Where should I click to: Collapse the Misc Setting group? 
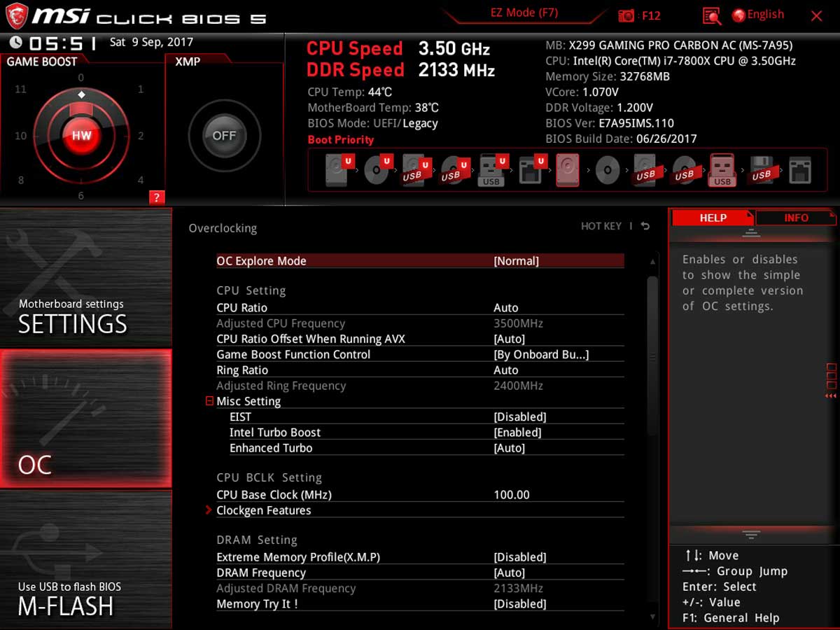[x=209, y=401]
